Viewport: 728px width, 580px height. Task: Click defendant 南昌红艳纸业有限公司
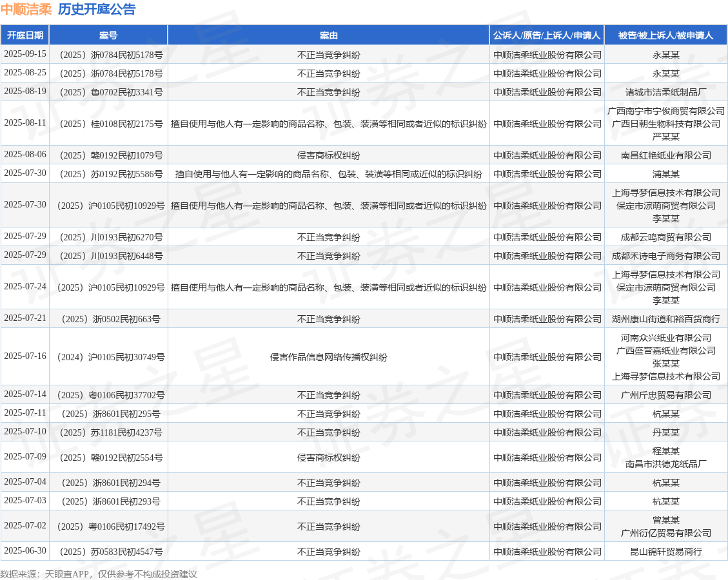(666, 155)
